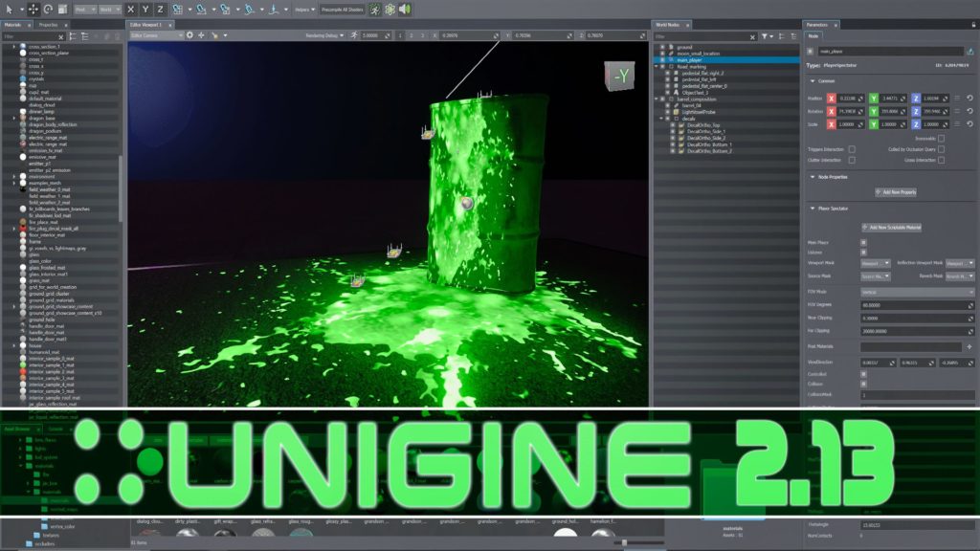This screenshot has height=551, width=980.
Task: Open the FOV Mode dropdown
Action: [x=917, y=292]
